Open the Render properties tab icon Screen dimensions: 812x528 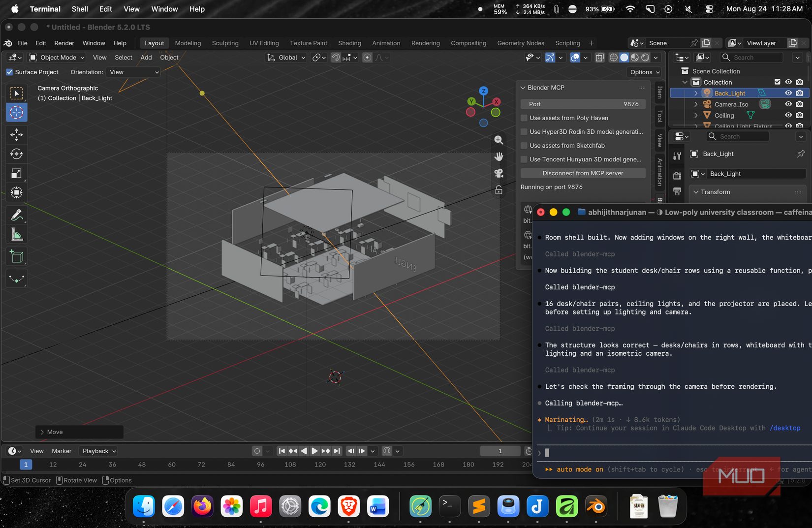(x=677, y=176)
